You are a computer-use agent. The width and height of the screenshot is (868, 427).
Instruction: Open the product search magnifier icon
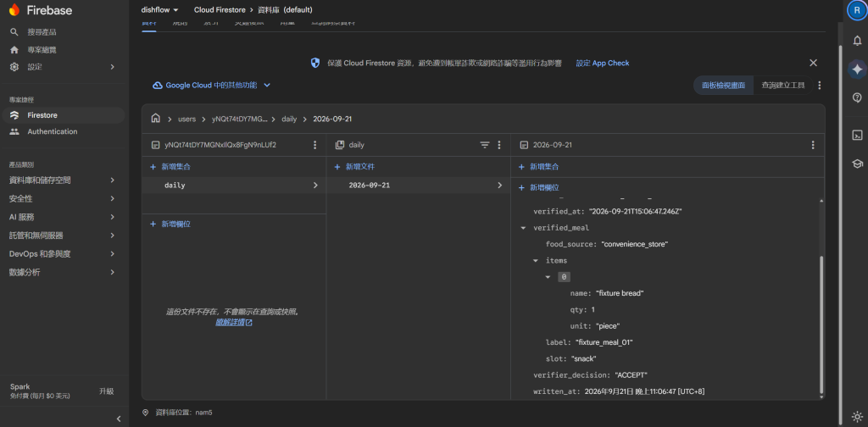tap(14, 32)
